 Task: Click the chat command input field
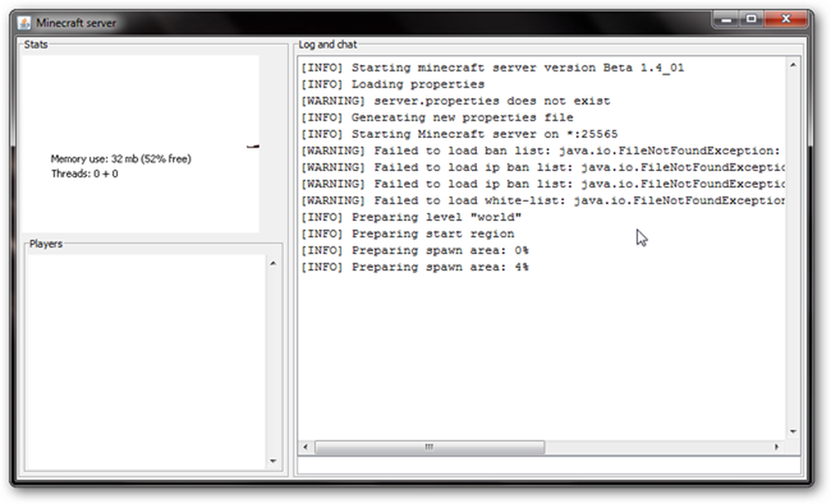[x=549, y=465]
